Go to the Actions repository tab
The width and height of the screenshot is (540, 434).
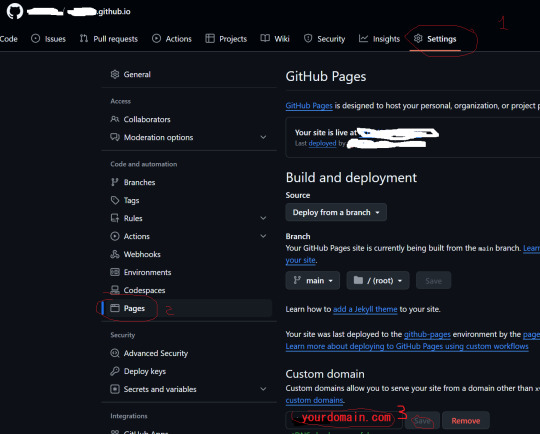pyautogui.click(x=172, y=39)
